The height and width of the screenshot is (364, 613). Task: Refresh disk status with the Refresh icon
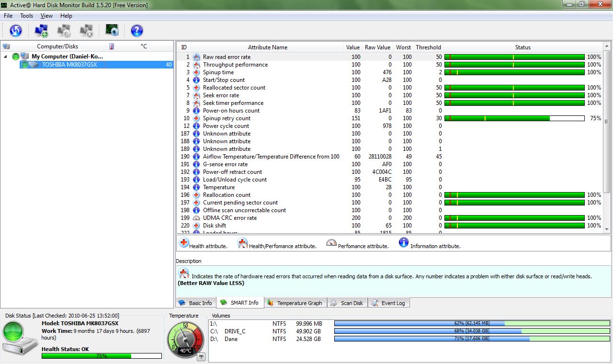tap(16, 30)
